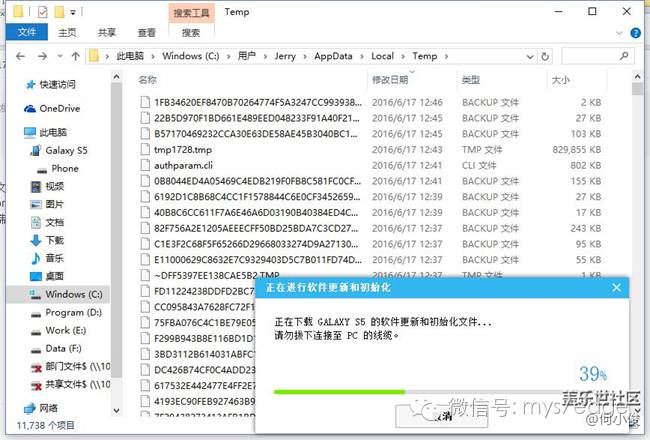Open the 共享 ribbon tab
This screenshot has height=440, width=650.
107,32
